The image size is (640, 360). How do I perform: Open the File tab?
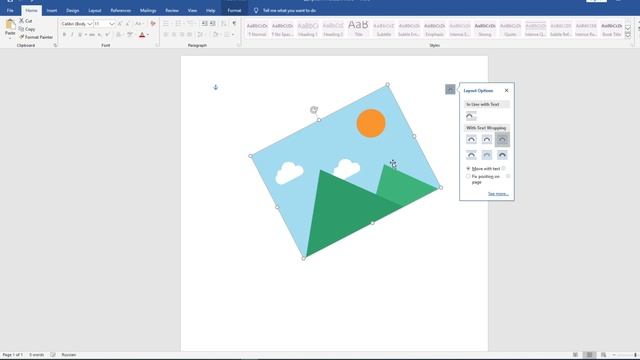10,10
